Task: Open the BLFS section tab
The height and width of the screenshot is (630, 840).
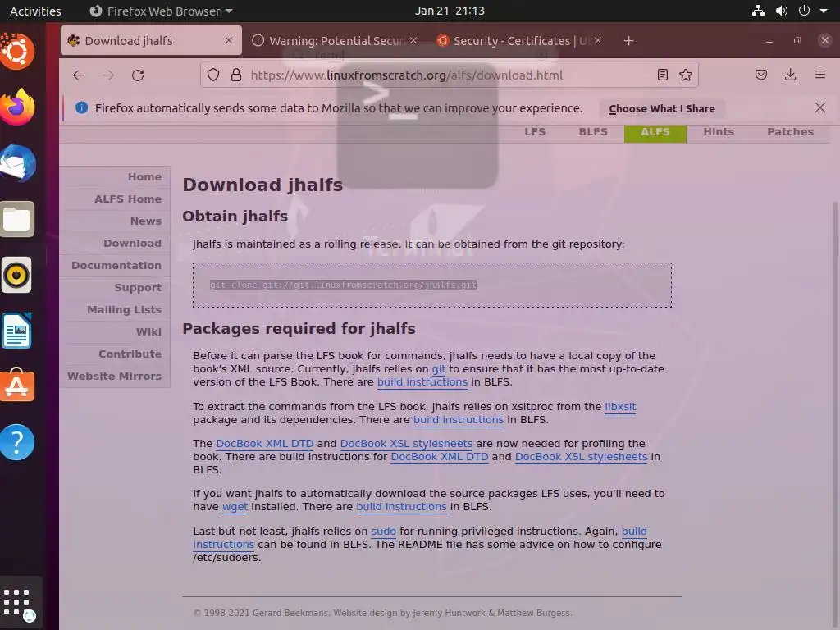Action: tap(593, 132)
